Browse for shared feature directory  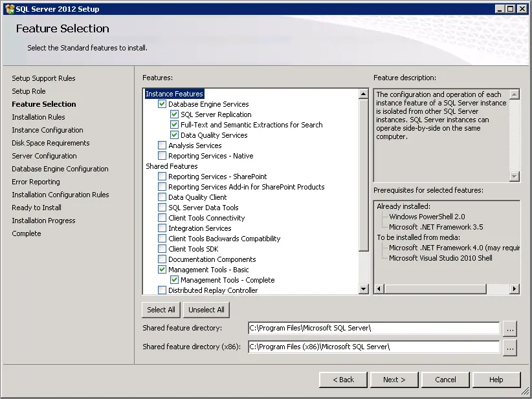pos(510,329)
